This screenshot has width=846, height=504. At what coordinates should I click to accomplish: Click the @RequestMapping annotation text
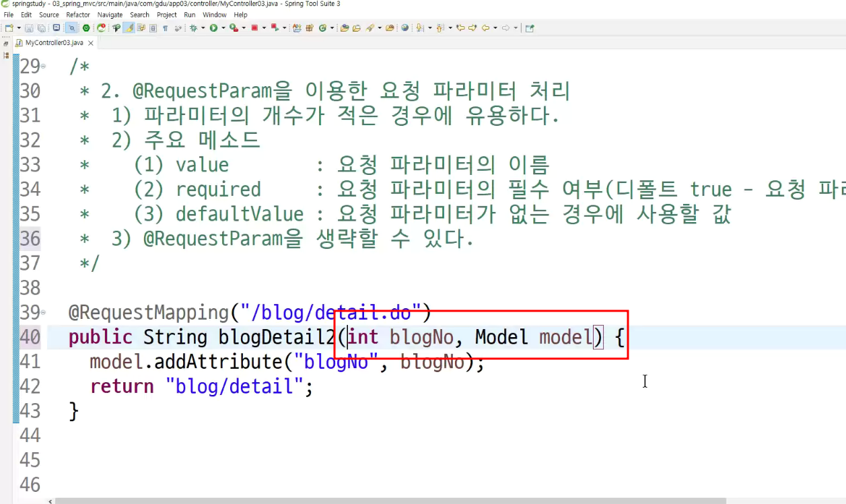coord(149,313)
